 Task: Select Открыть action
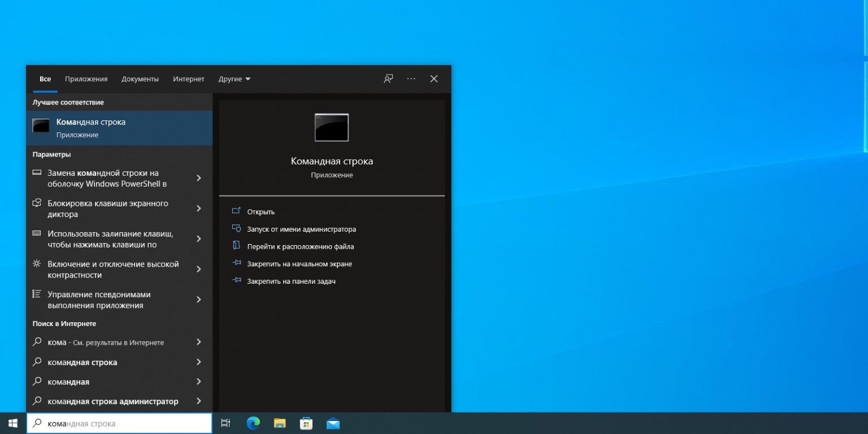pos(261,211)
